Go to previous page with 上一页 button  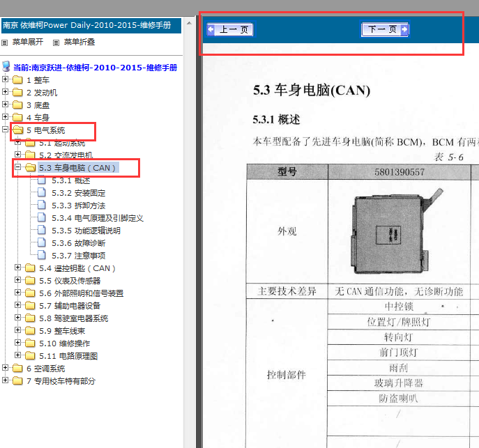coord(230,29)
